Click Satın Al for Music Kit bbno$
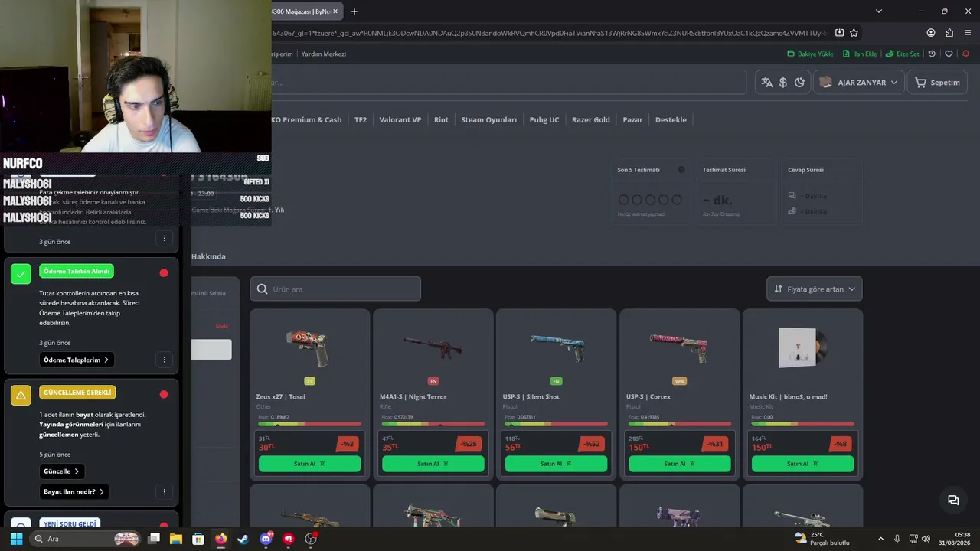Screen dimensions: 980x551 [x=802, y=463]
